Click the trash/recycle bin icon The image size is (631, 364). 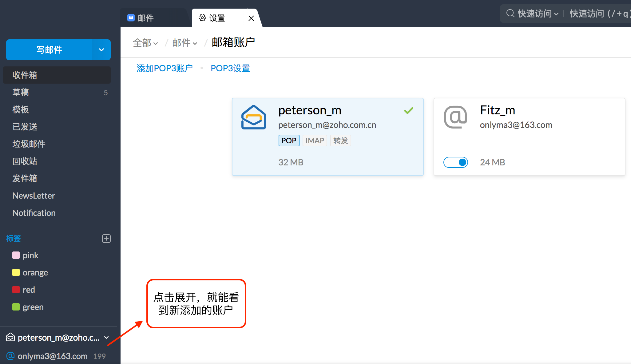click(x=25, y=161)
